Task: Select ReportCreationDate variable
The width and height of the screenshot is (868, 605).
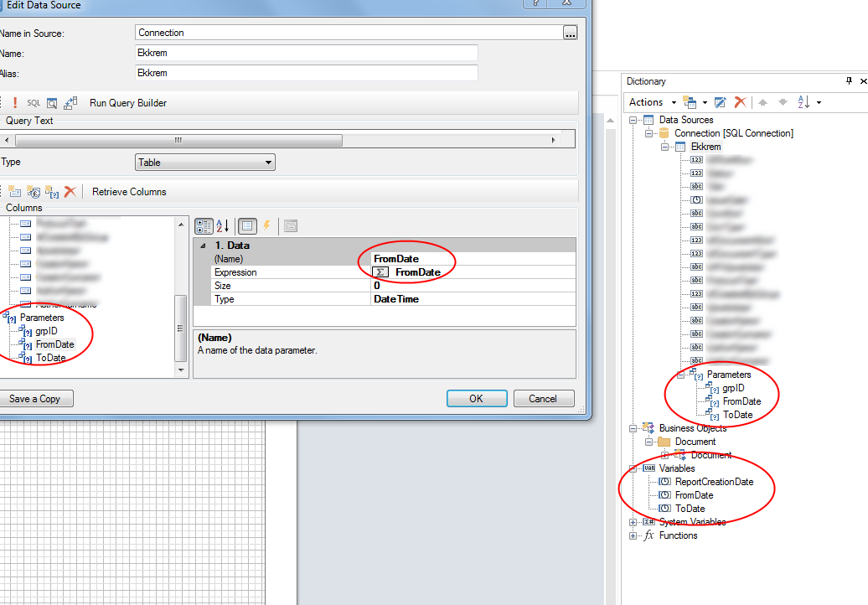Action: point(714,482)
